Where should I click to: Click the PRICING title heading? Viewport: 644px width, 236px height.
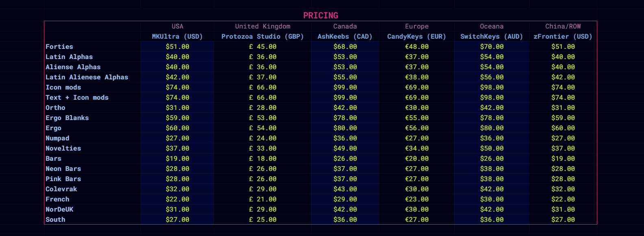(x=320, y=15)
